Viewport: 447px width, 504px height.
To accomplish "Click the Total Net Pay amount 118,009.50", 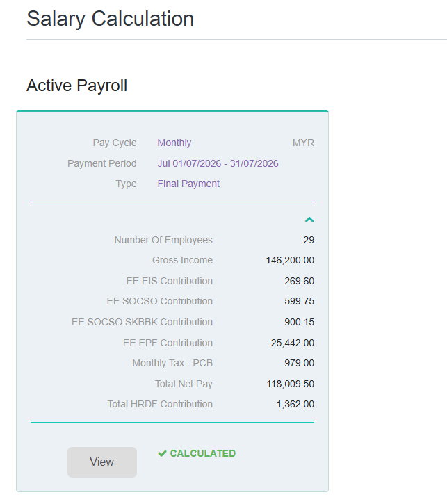I will point(290,384).
